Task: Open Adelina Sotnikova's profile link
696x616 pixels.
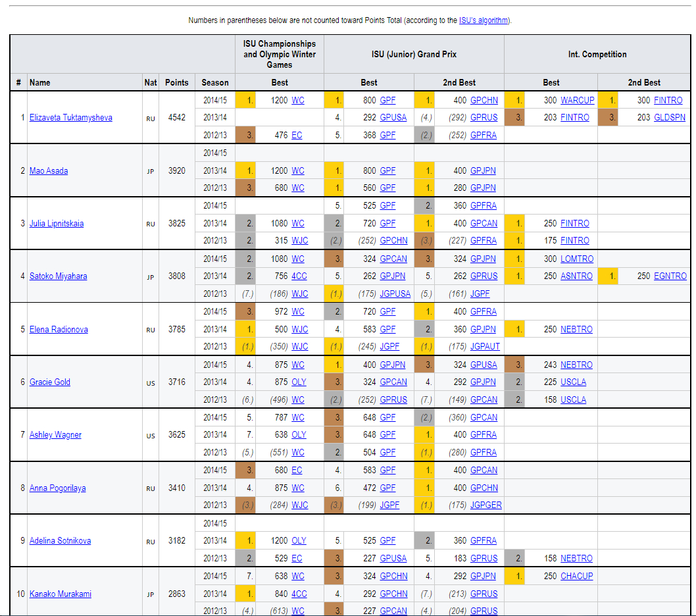Action: [x=60, y=540]
